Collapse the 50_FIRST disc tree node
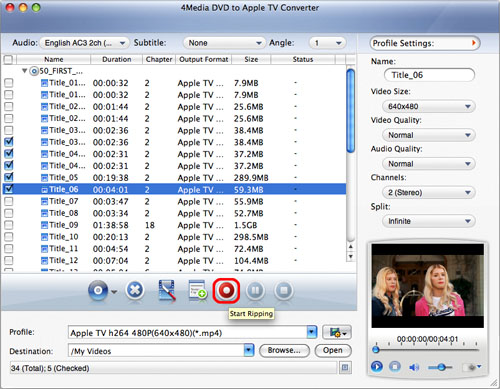 pyautogui.click(x=24, y=71)
